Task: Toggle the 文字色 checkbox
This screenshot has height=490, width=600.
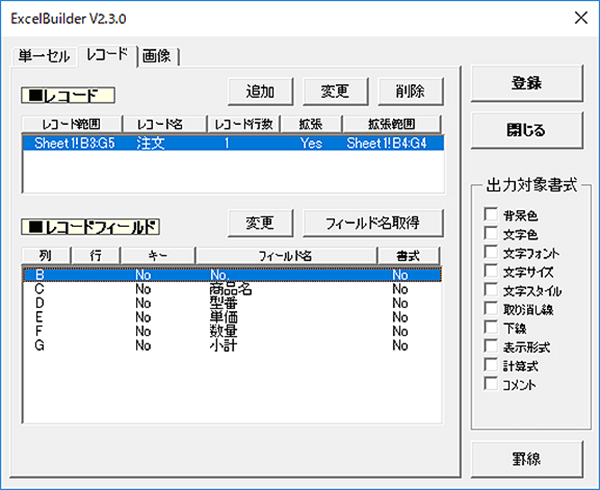Action: 491,233
